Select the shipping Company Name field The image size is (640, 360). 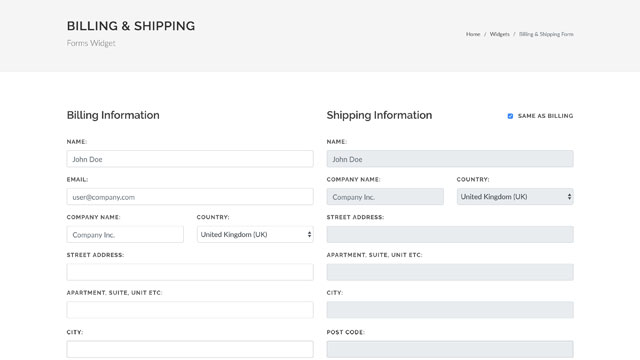click(x=385, y=197)
